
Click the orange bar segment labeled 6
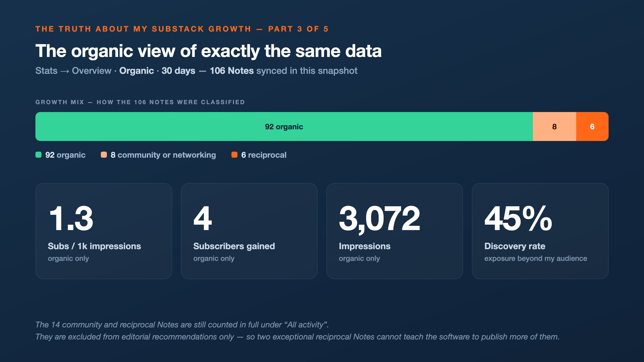[x=592, y=126]
